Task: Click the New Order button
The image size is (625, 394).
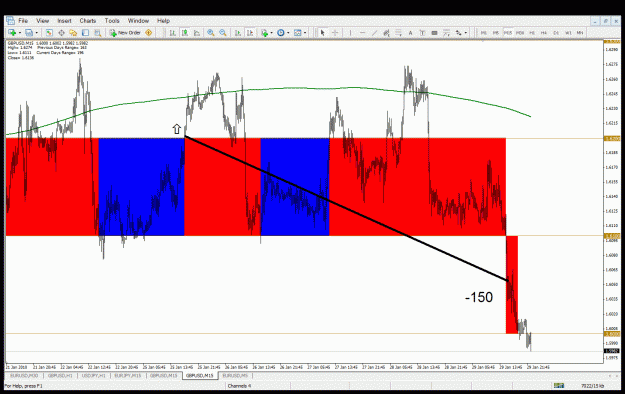Action: tap(125, 33)
